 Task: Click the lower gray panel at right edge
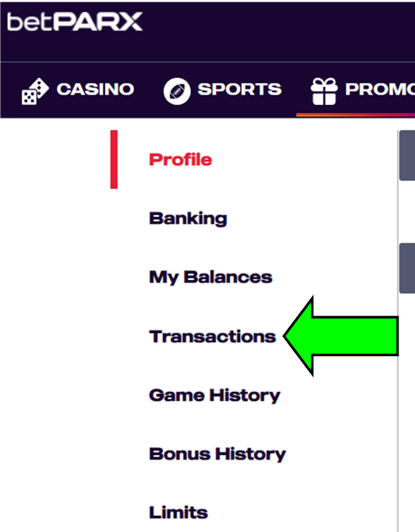407,268
